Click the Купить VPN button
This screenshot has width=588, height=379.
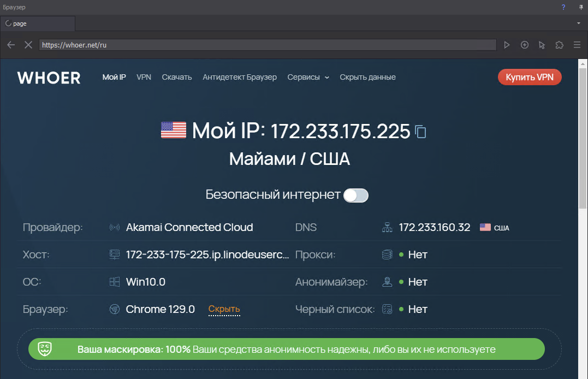coord(529,77)
